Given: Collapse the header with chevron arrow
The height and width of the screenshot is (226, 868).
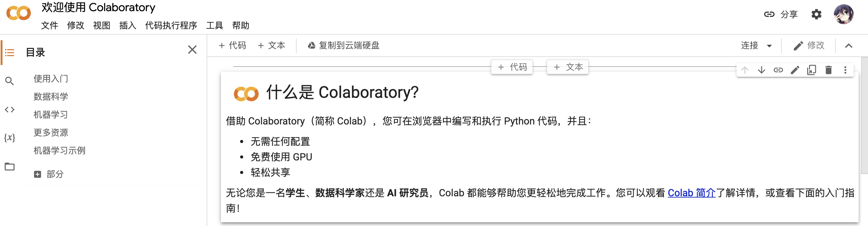Looking at the screenshot, I should coord(848,46).
